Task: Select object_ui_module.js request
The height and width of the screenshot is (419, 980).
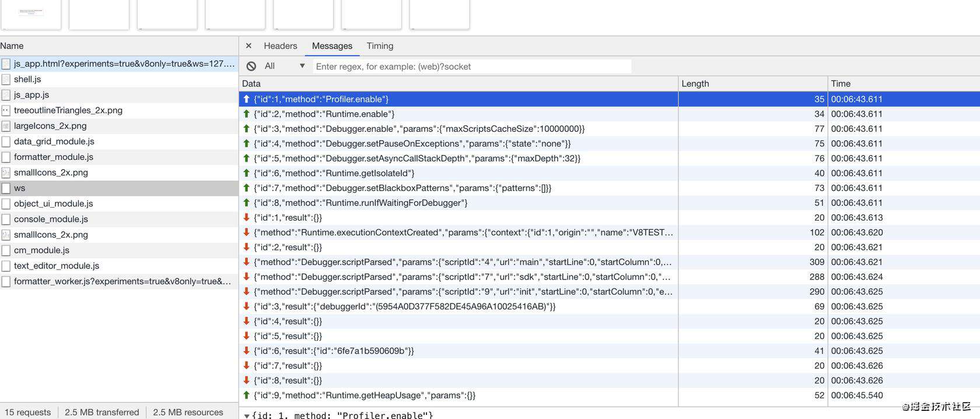Action: click(x=119, y=204)
